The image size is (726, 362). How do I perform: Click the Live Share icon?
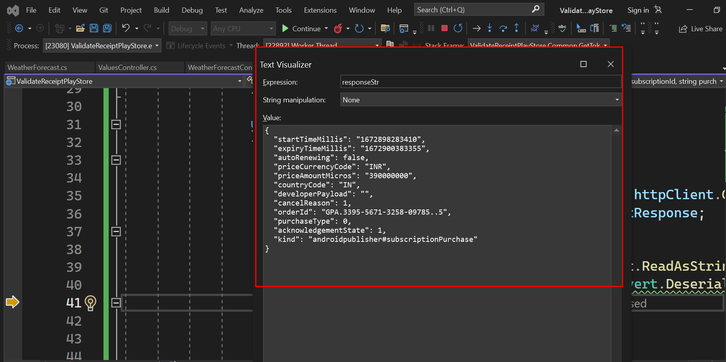(683, 29)
